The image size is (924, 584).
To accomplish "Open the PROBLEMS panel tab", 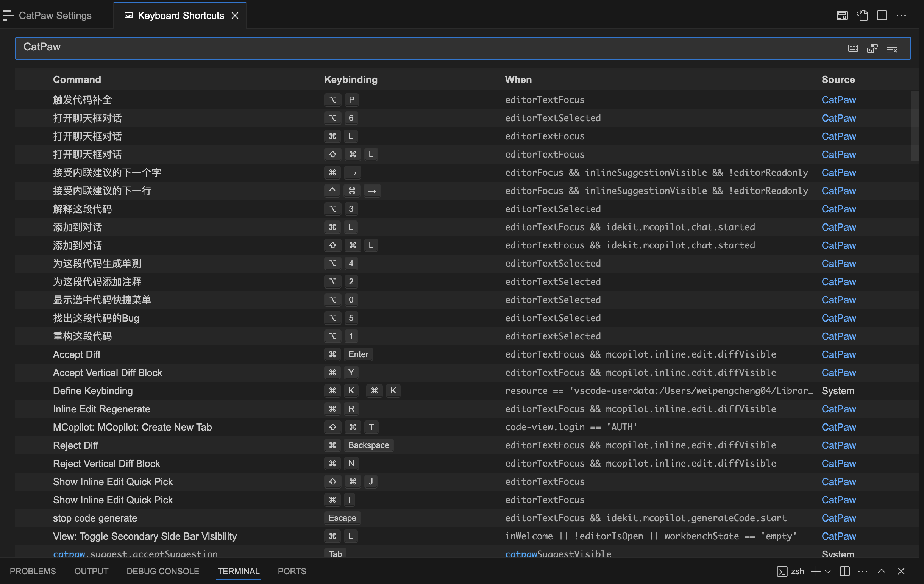I will pos(33,571).
